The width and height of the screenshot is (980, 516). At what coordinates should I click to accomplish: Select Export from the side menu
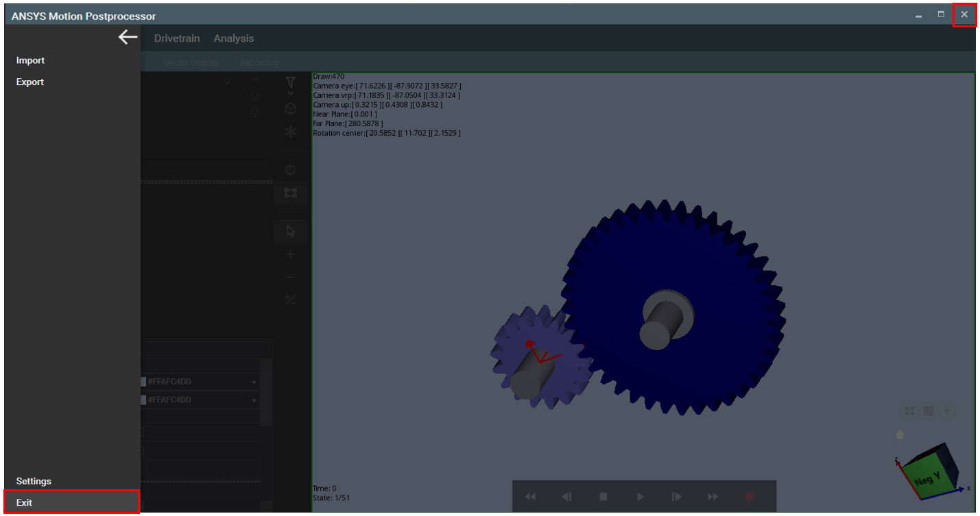[x=30, y=82]
